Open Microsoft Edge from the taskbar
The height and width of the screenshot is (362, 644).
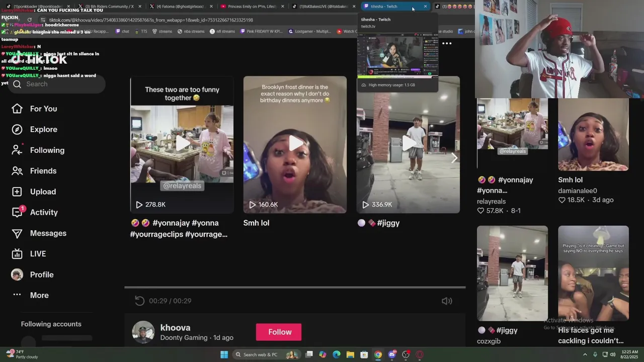tap(337, 354)
